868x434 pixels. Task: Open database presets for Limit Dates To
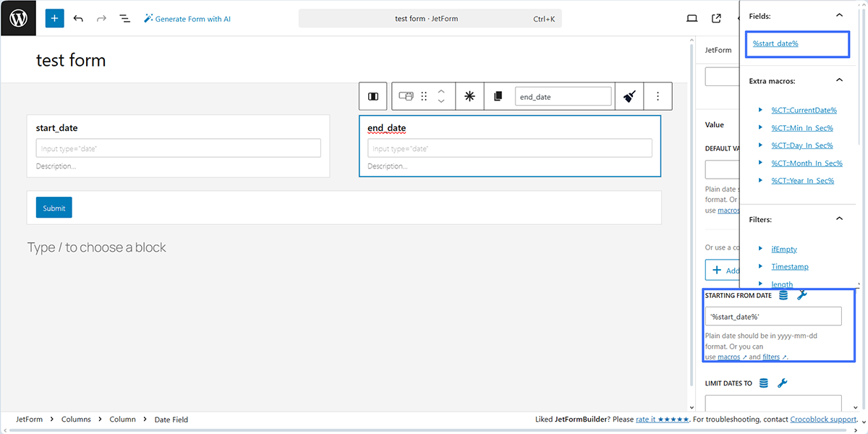pos(764,383)
